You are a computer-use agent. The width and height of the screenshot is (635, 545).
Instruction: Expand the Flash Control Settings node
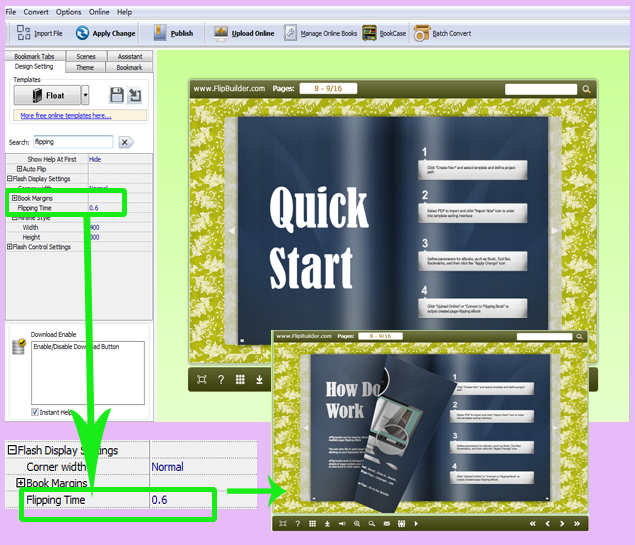pyautogui.click(x=11, y=247)
